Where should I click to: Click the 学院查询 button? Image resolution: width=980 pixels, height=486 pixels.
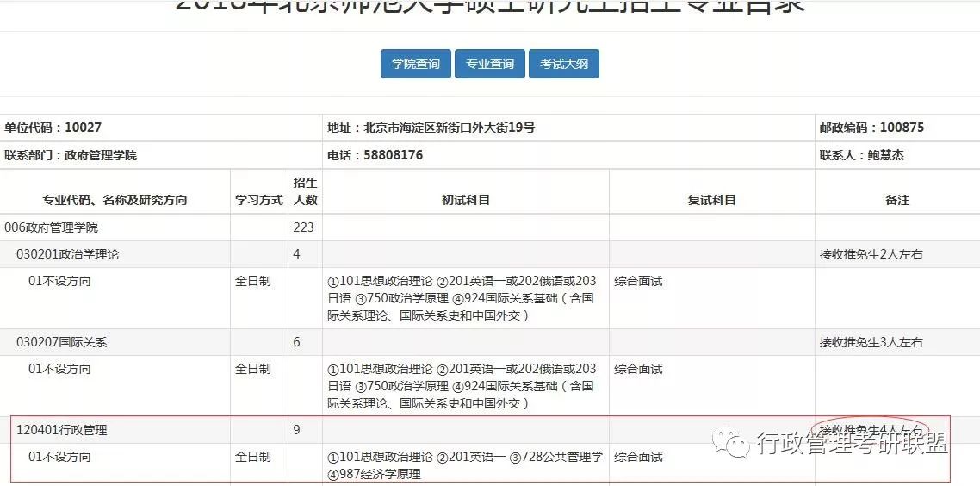pyautogui.click(x=415, y=65)
